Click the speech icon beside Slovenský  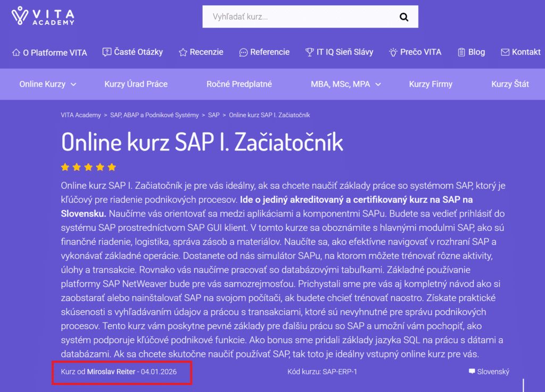click(472, 371)
